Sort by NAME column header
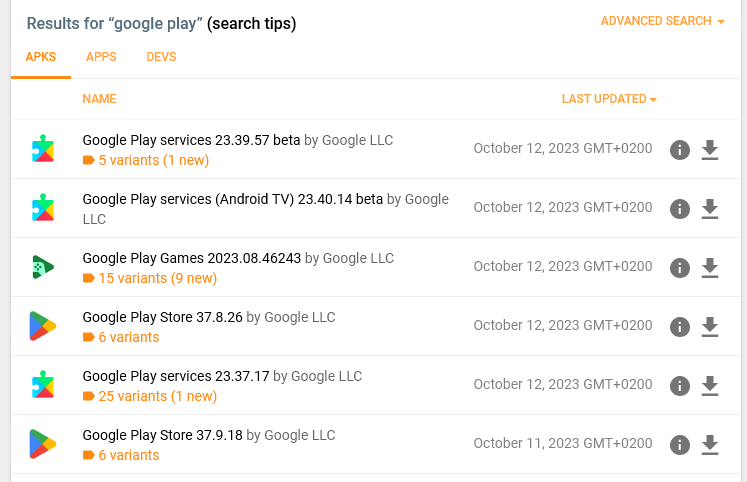 pyautogui.click(x=99, y=99)
